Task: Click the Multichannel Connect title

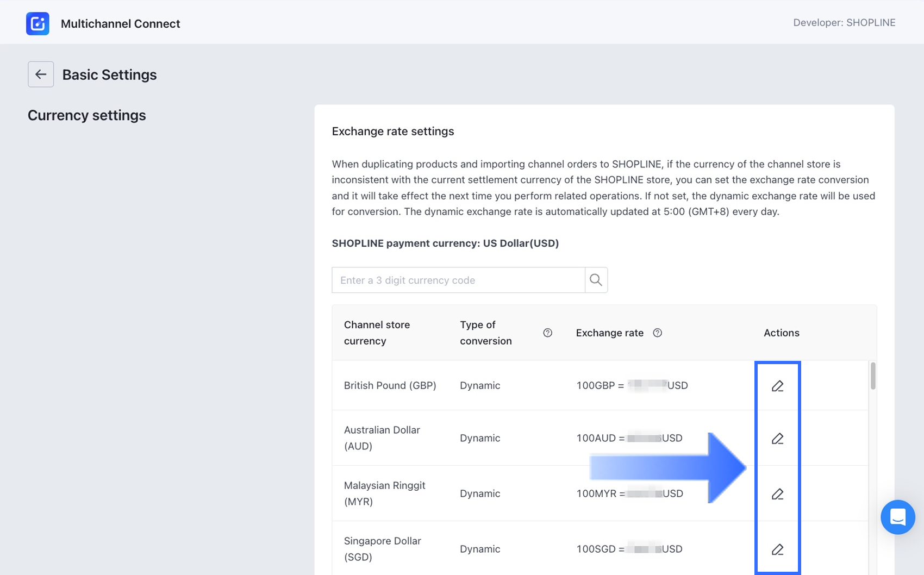Action: point(120,23)
